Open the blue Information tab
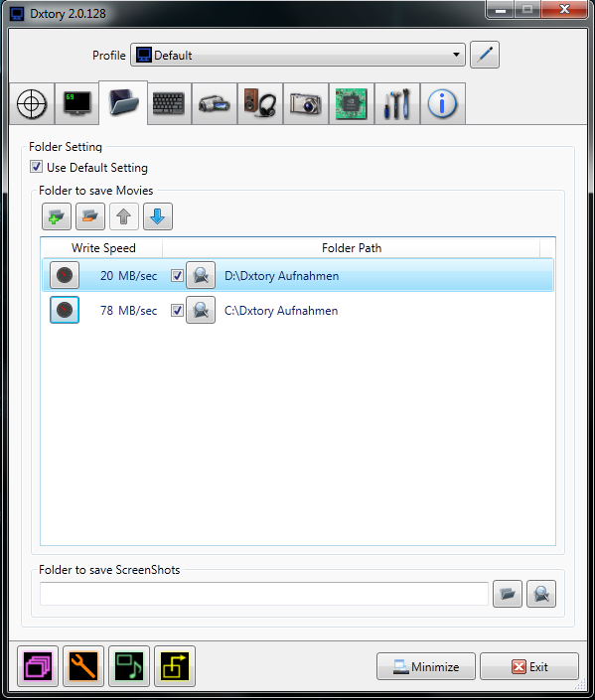The image size is (595, 700). point(443,103)
